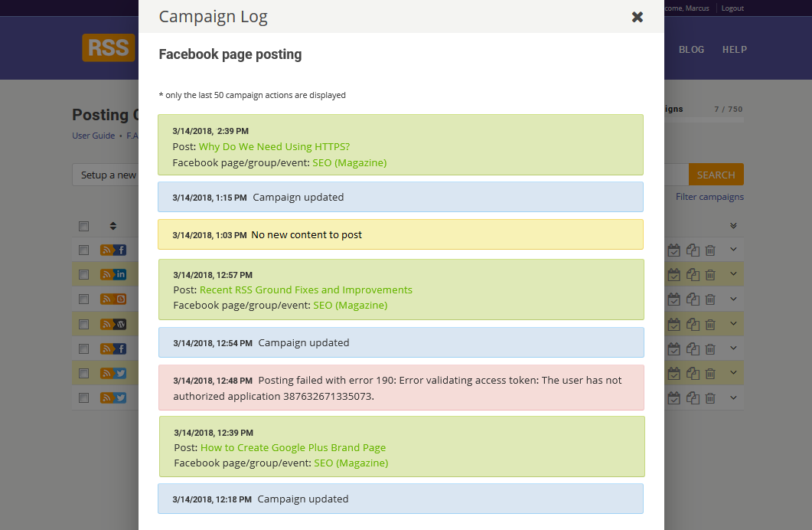Image resolution: width=812 pixels, height=530 pixels.
Task: Open the calendar icon in the bottom Twitter row
Action: click(x=673, y=398)
